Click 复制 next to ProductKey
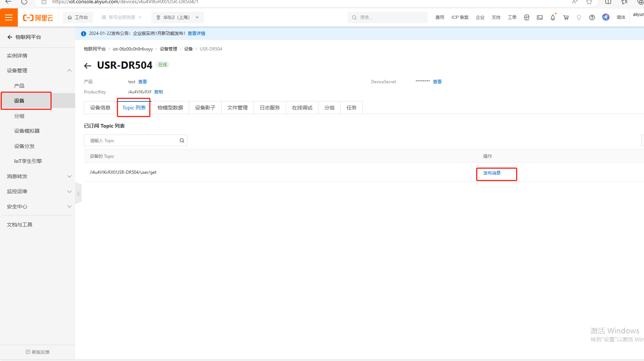Viewport: 644px width, 361px height. click(x=158, y=92)
